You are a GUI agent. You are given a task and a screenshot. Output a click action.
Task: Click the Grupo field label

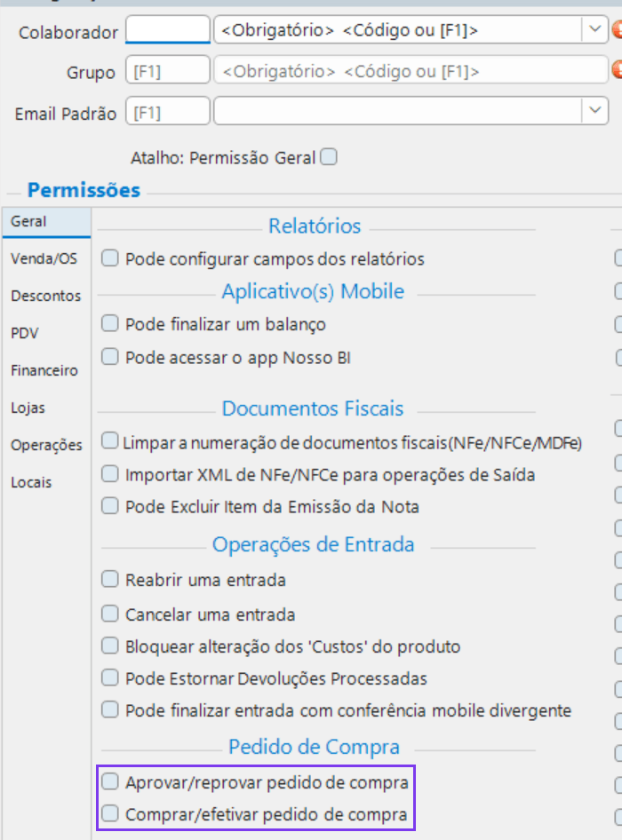tap(91, 72)
